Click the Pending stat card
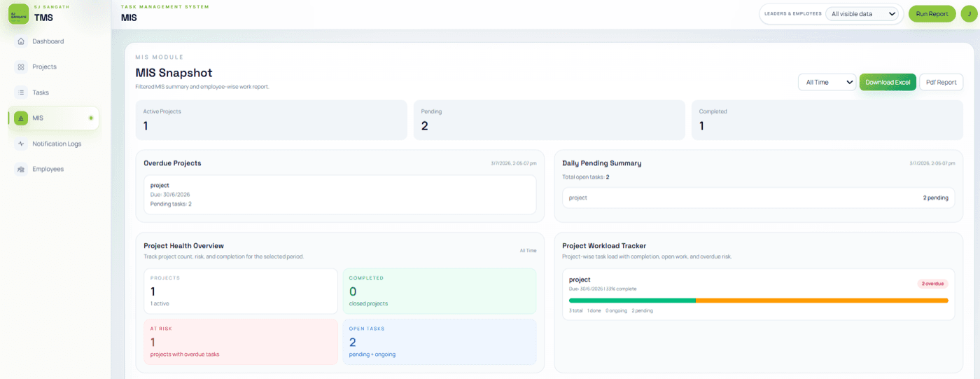Image resolution: width=980 pixels, height=379 pixels. [549, 120]
